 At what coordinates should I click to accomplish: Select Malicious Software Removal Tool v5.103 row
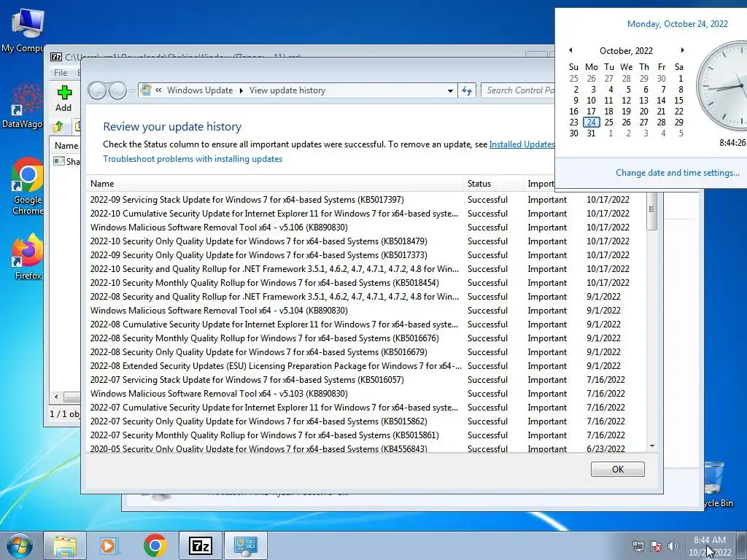pyautogui.click(x=366, y=393)
